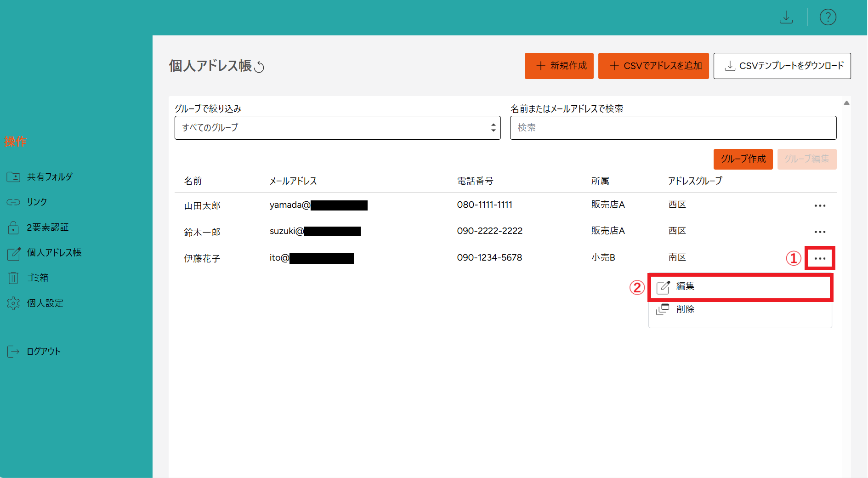Open the すべてのグループ filter dropdown

[x=338, y=128]
